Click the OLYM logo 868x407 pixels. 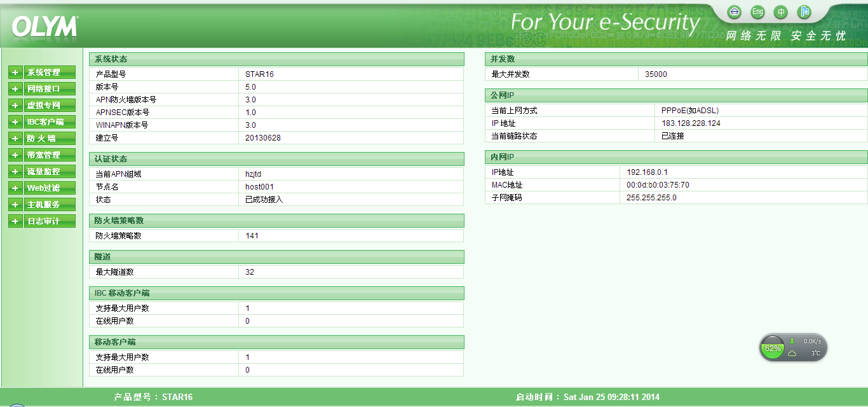click(x=44, y=27)
